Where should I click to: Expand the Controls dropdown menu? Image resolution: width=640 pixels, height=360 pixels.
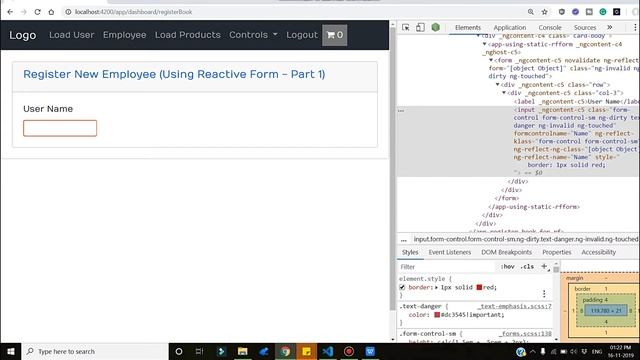[253, 35]
